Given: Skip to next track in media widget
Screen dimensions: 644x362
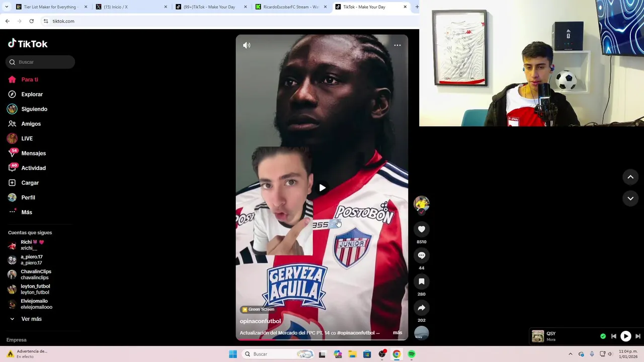Looking at the screenshot, I should point(638,336).
